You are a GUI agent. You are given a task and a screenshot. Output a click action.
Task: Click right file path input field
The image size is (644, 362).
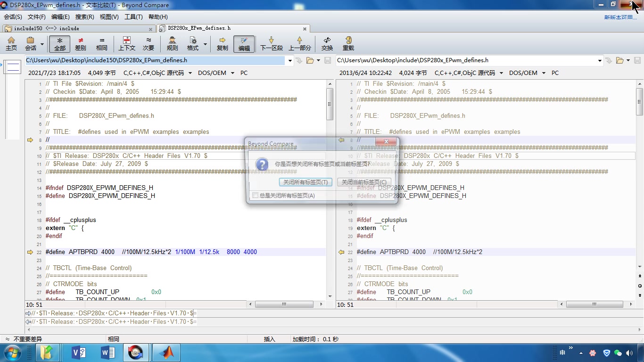point(466,60)
